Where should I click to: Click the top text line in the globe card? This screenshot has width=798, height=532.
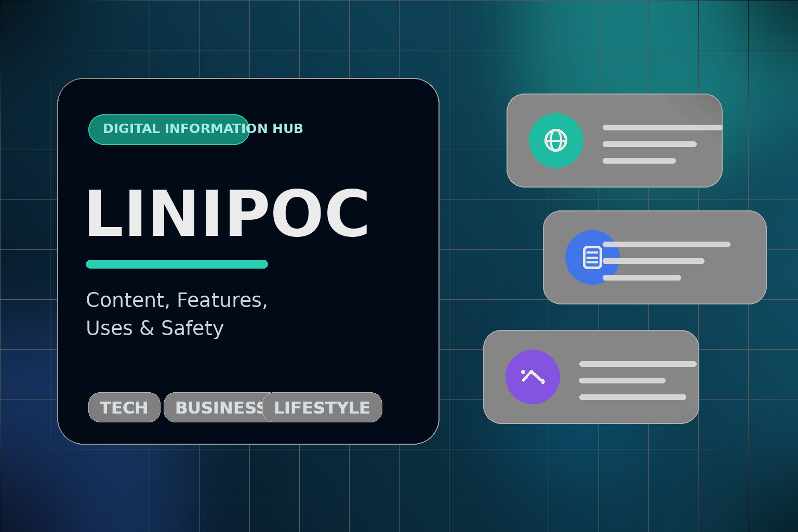tap(662, 128)
